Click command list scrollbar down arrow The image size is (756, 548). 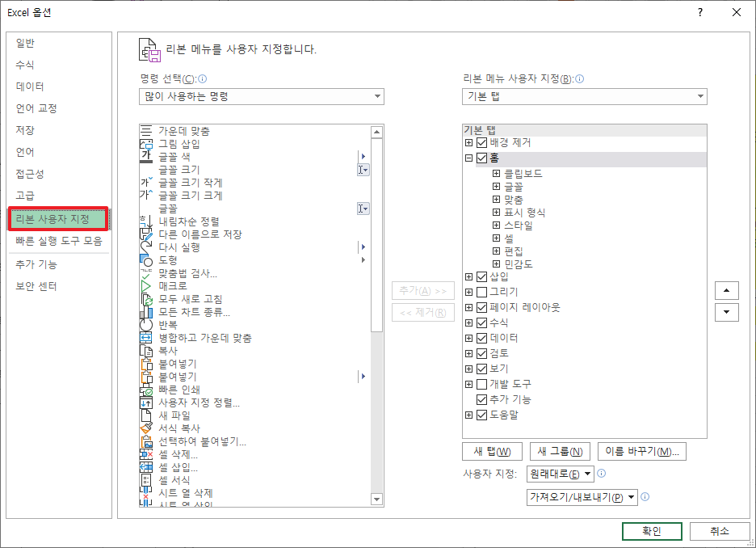(377, 499)
